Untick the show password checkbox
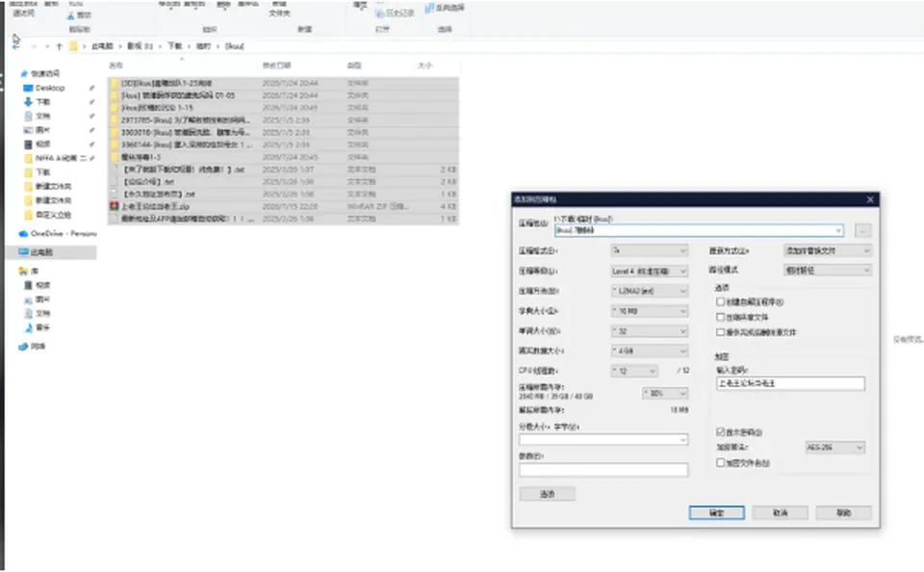This screenshot has width=924, height=572. (720, 432)
